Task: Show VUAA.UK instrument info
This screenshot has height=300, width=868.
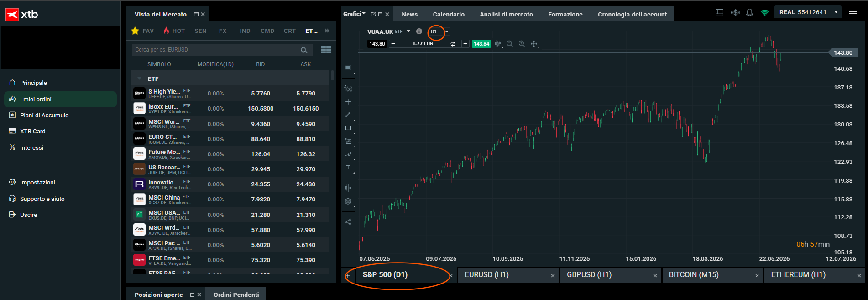Action: (419, 32)
